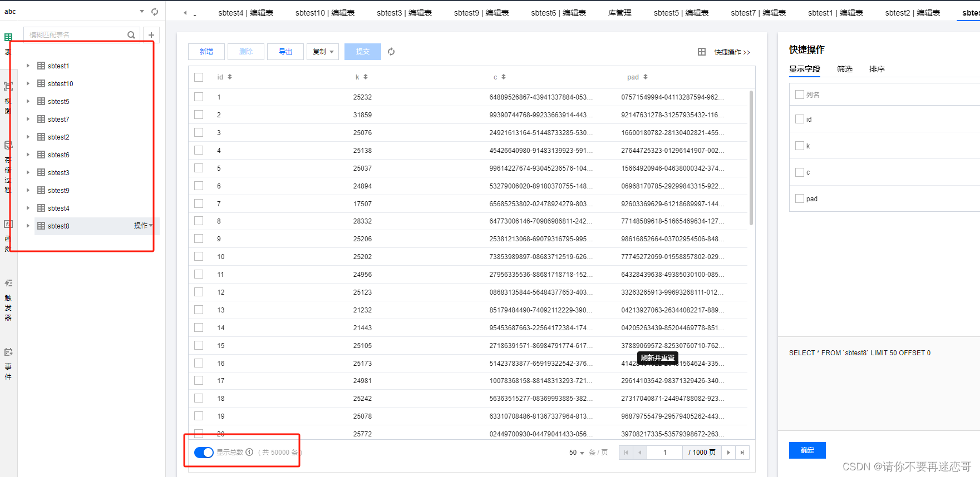Open the Triggers (触发器) sidebar section

(x=8, y=300)
